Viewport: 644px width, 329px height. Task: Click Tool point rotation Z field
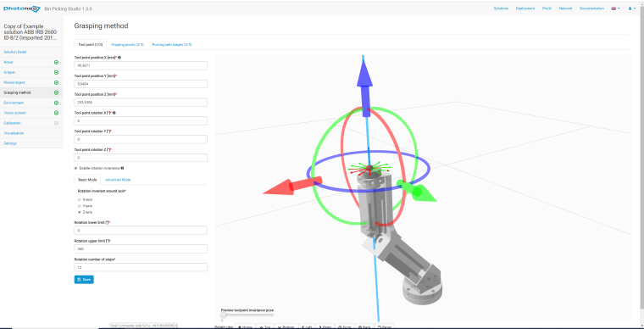[x=141, y=158]
